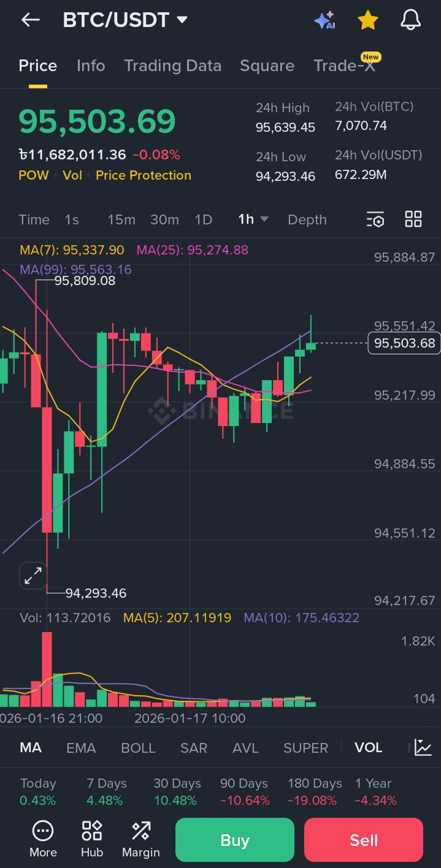Image resolution: width=441 pixels, height=868 pixels.
Task: Open indicator settings chart icon
Action: click(423, 747)
